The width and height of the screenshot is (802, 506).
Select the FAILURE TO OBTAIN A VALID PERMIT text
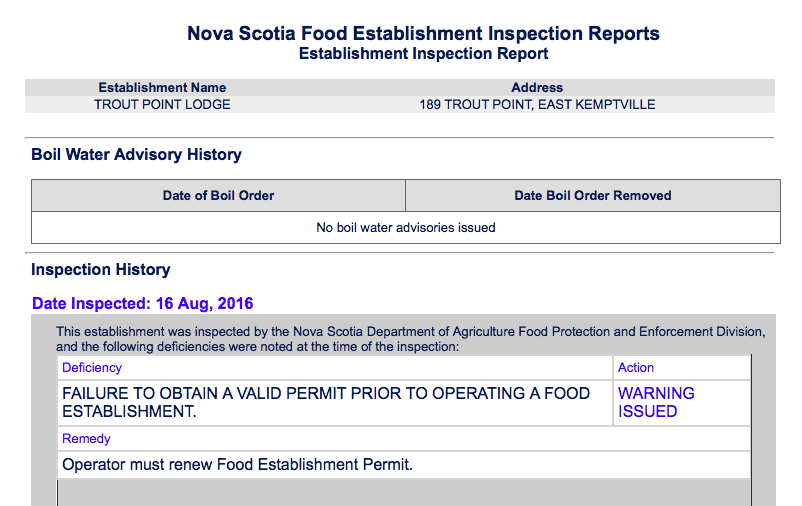point(326,402)
